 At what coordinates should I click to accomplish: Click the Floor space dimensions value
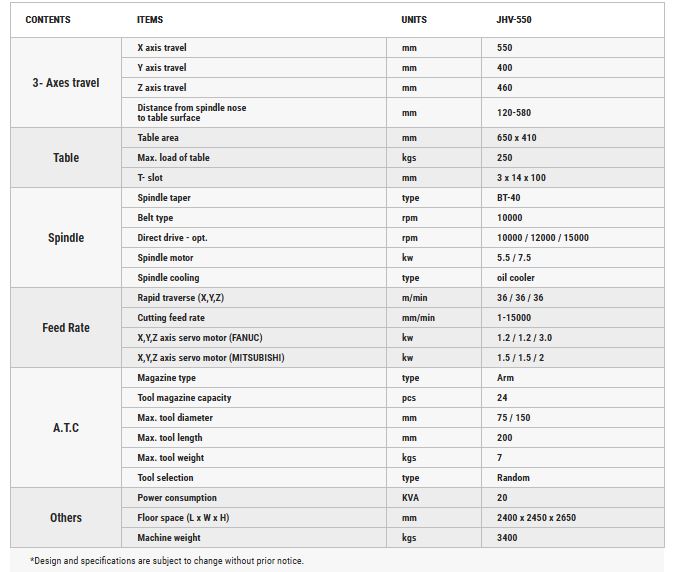click(x=536, y=517)
